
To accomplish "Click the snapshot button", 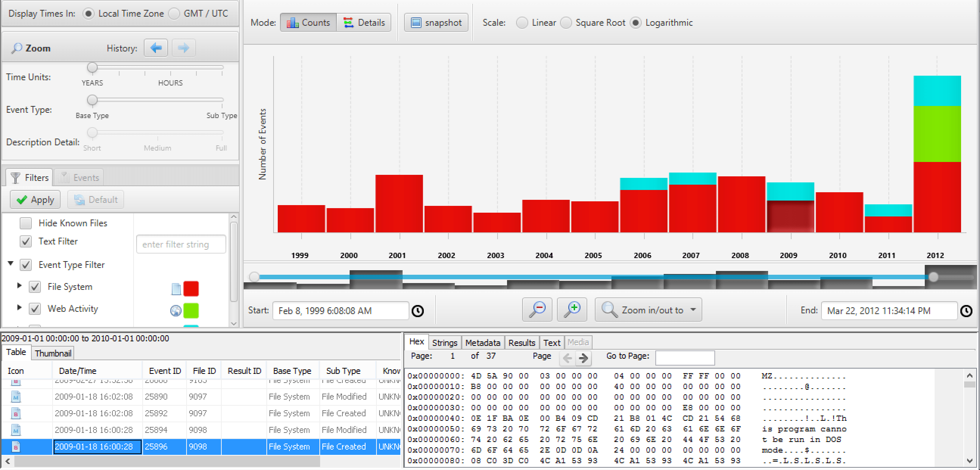I will click(x=436, y=22).
